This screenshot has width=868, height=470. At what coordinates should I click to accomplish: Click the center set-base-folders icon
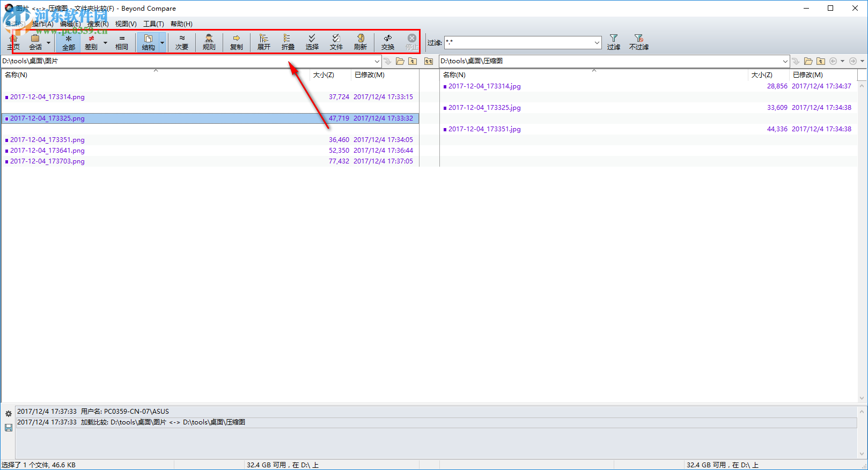click(x=429, y=61)
